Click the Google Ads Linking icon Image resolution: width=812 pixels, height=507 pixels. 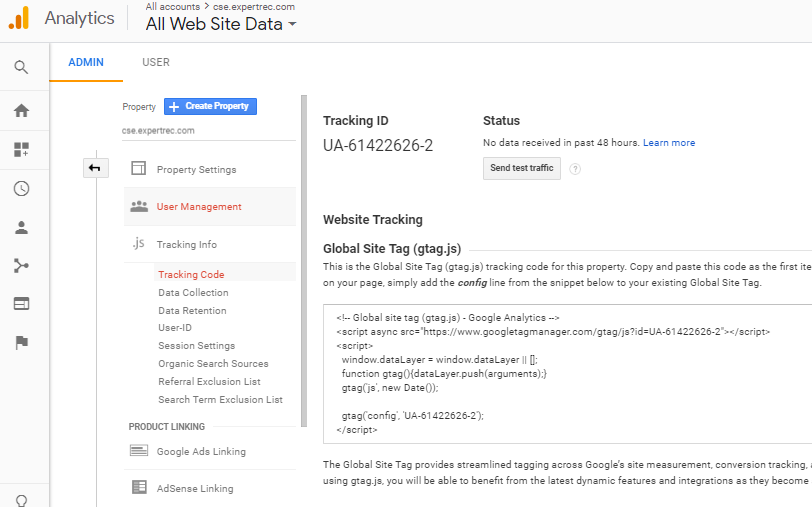tap(139, 451)
